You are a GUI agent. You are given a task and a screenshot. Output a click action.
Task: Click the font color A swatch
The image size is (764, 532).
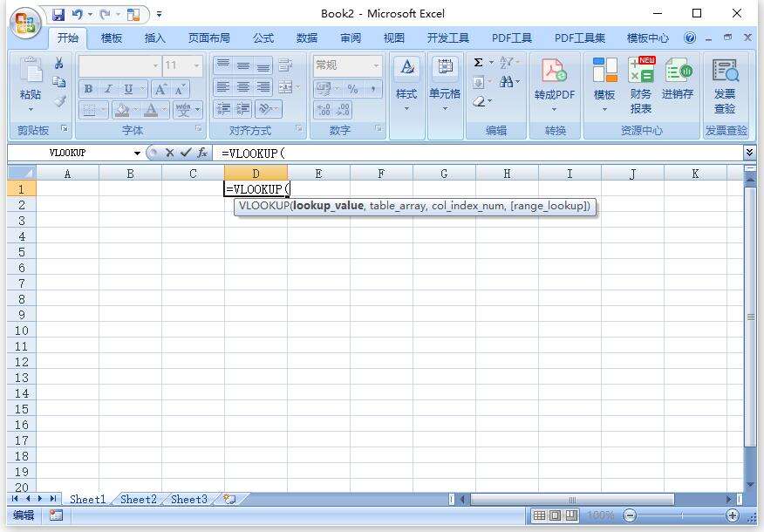tap(151, 111)
